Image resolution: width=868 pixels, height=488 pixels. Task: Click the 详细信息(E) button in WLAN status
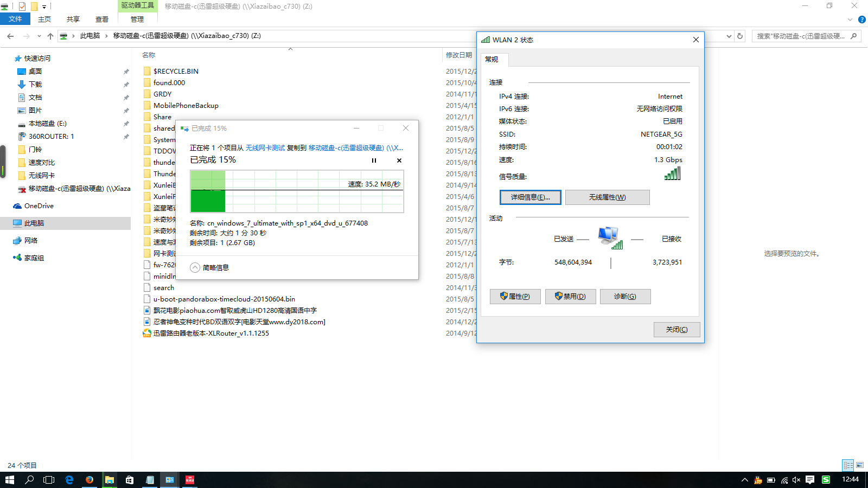pos(530,197)
